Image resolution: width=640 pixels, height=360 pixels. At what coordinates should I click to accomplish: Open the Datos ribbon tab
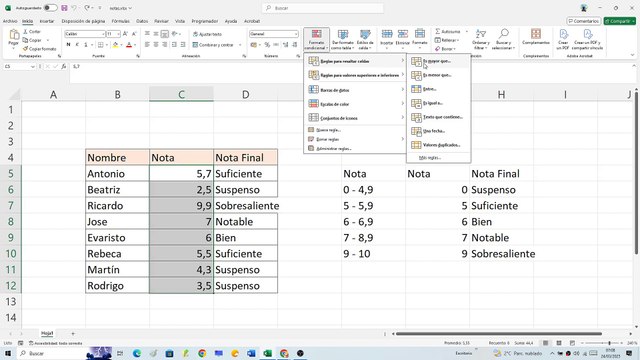(142, 21)
